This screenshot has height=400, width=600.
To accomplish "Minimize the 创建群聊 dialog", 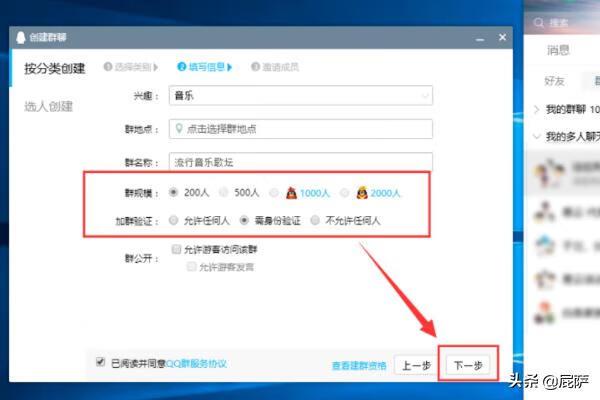I will [x=480, y=38].
